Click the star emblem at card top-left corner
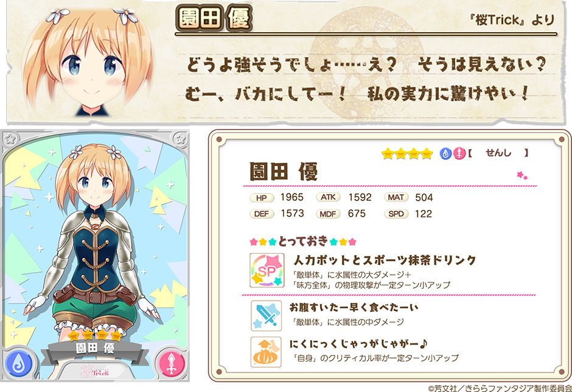The height and width of the screenshot is (392, 572). (10, 139)
